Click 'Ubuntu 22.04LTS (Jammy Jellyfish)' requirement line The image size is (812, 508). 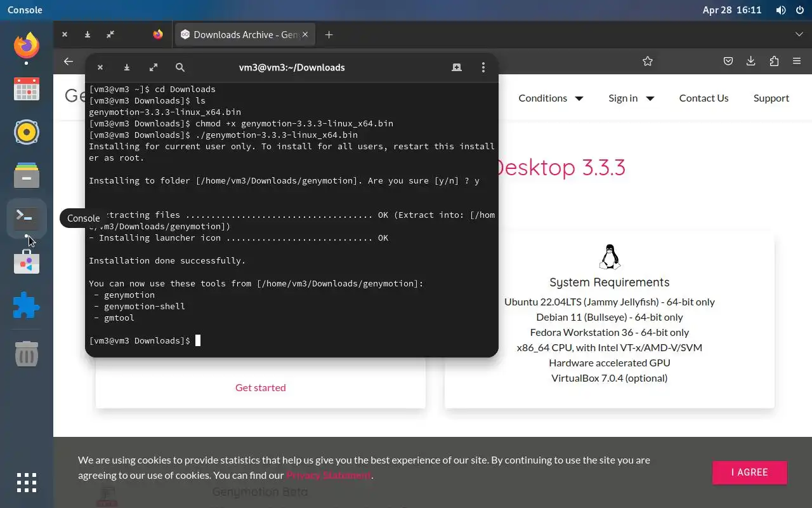pos(610,302)
